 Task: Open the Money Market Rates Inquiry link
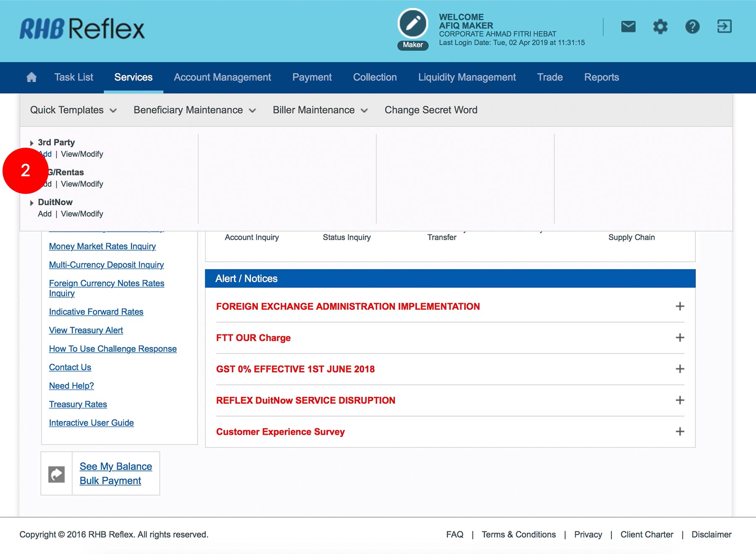102,246
